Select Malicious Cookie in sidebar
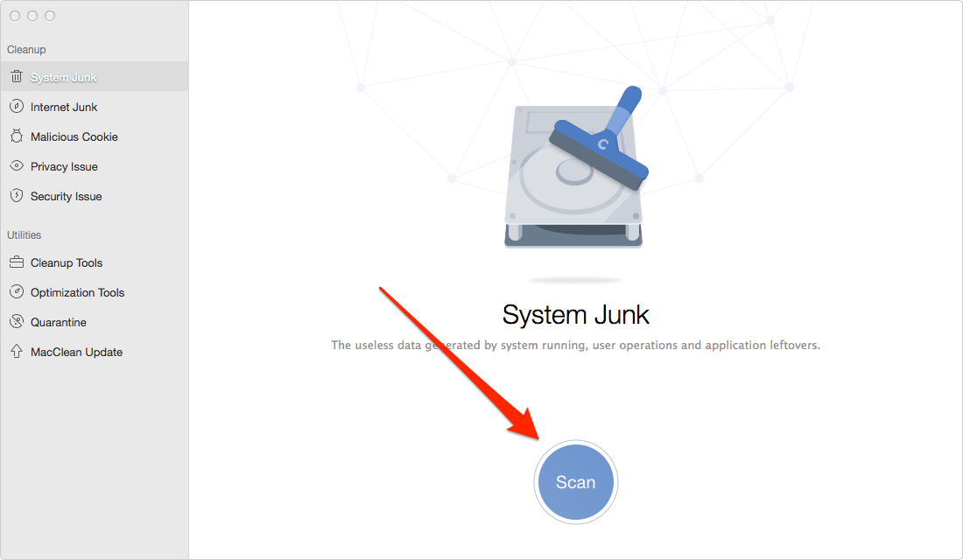963x560 pixels. click(94, 136)
